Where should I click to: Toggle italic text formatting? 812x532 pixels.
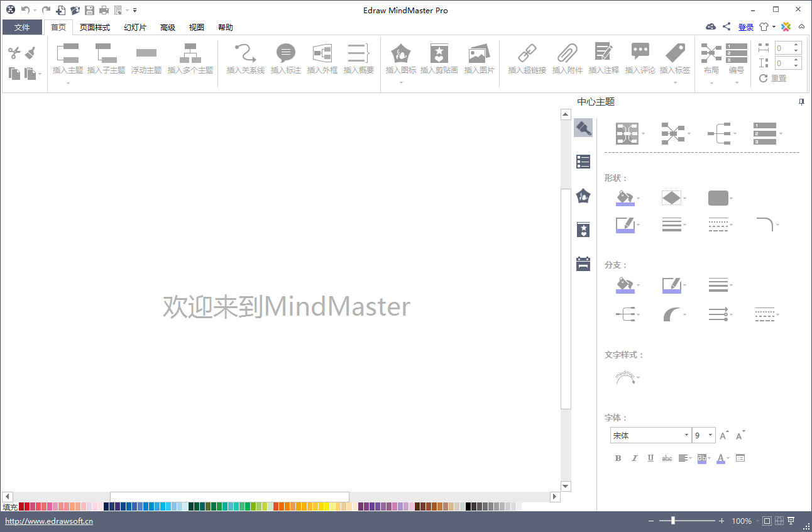click(x=634, y=458)
